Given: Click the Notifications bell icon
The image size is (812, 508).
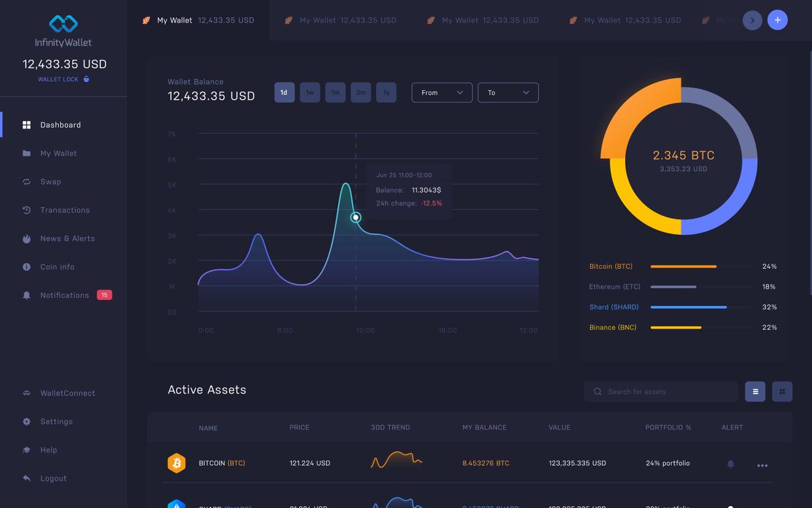Looking at the screenshot, I should 26,295.
